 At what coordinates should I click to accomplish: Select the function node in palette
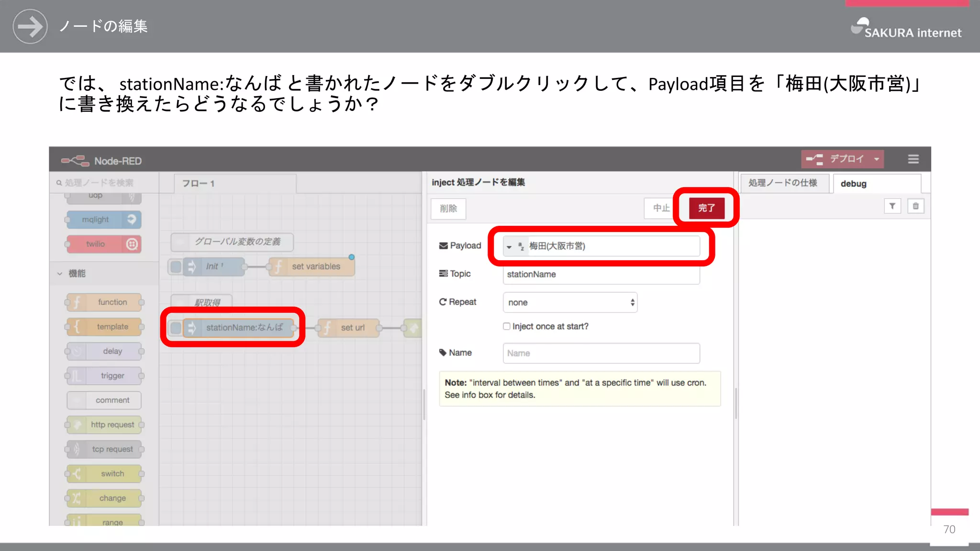[104, 302]
